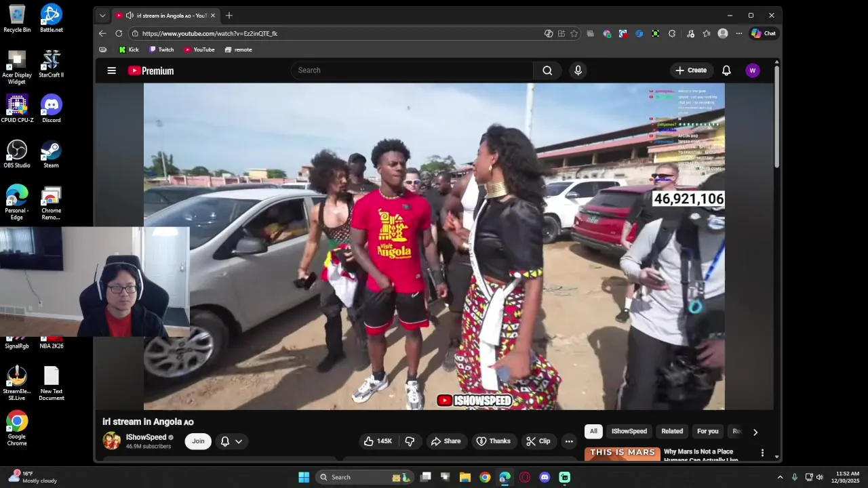
Task: Select the IShowSpeed filter chip
Action: (x=629, y=431)
